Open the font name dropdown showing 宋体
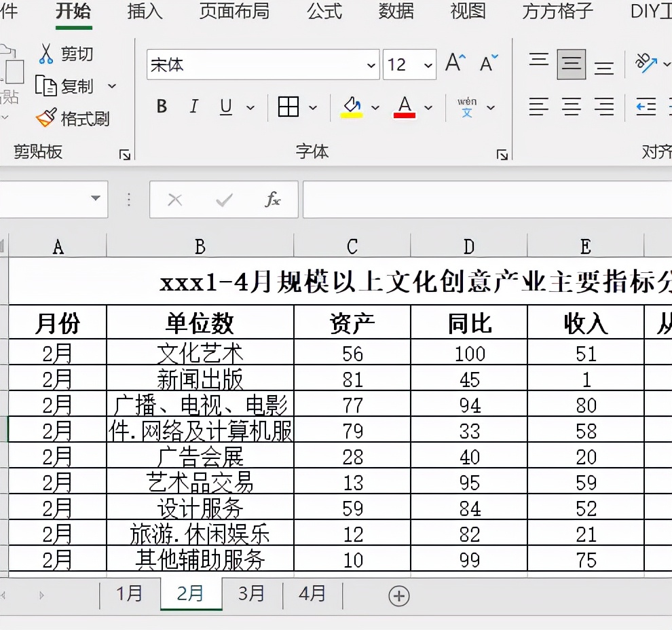 tap(370, 65)
